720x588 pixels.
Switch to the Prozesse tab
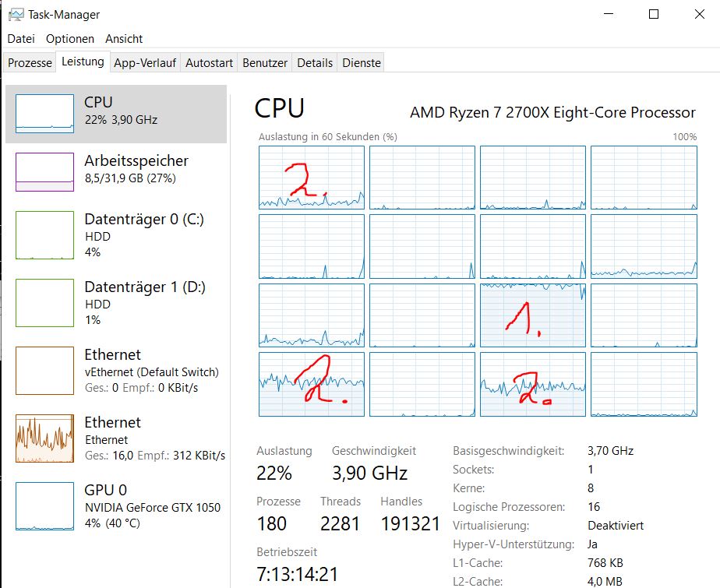click(x=30, y=63)
